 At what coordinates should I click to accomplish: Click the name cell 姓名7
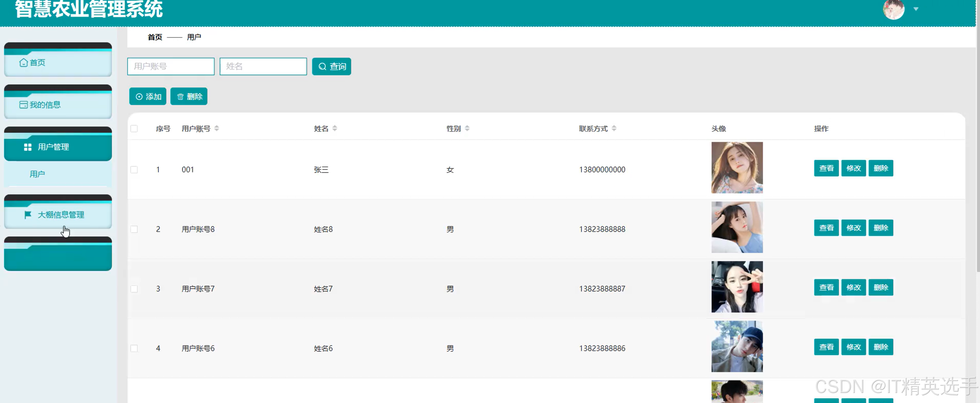[x=323, y=289]
